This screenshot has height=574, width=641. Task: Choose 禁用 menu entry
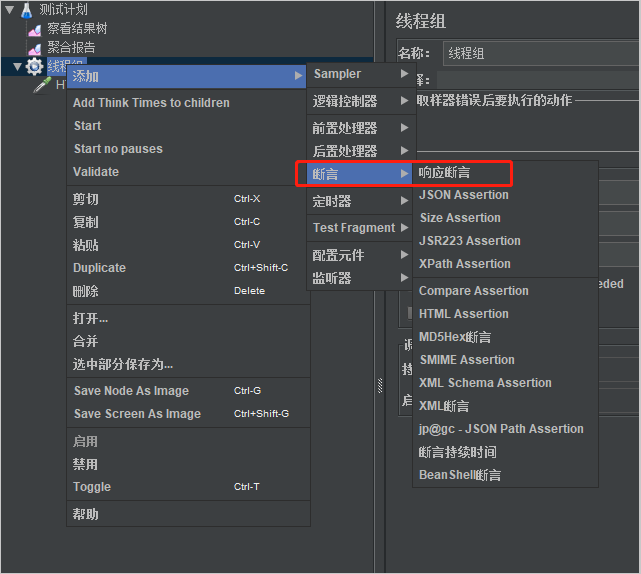pos(188,464)
